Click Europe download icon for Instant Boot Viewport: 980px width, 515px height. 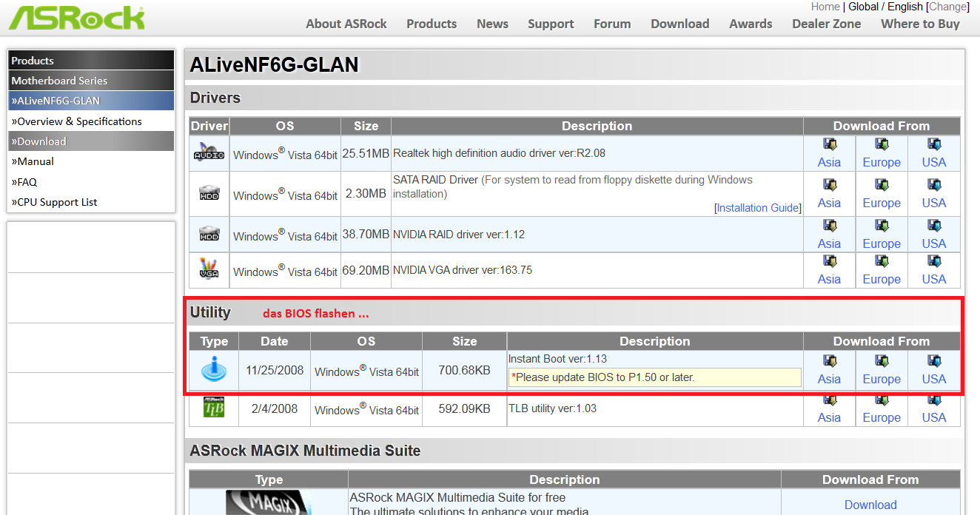click(x=882, y=361)
